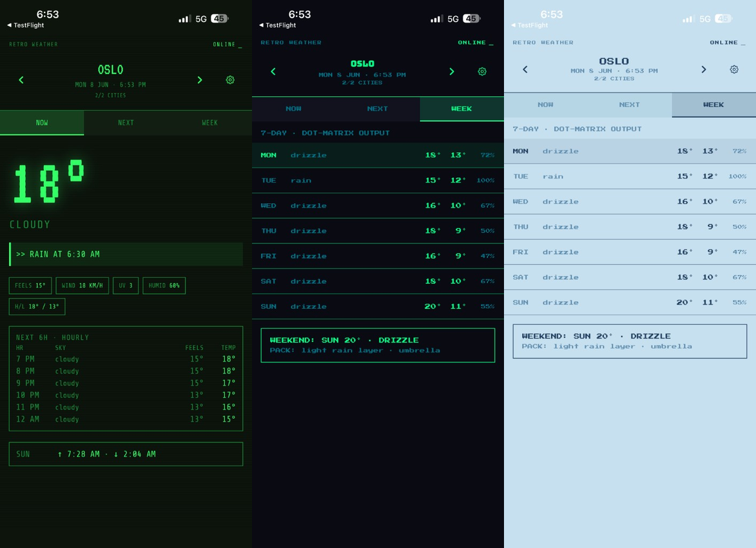
Task: Tap cellular signal bars on navy screen
Action: (436, 19)
